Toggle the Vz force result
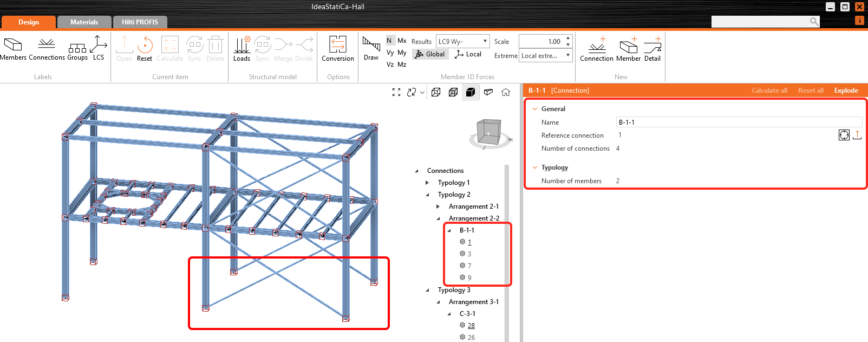 pyautogui.click(x=390, y=64)
